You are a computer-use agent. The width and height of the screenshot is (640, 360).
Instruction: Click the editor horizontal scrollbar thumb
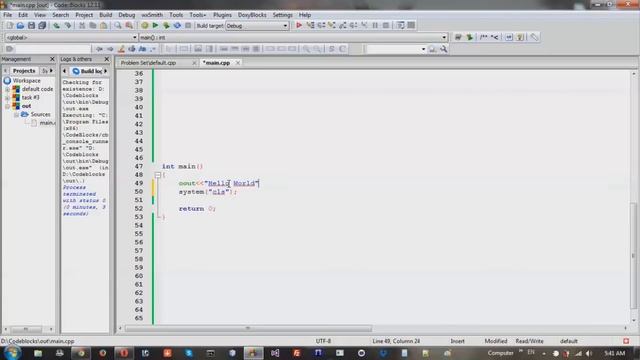click(x=248, y=329)
